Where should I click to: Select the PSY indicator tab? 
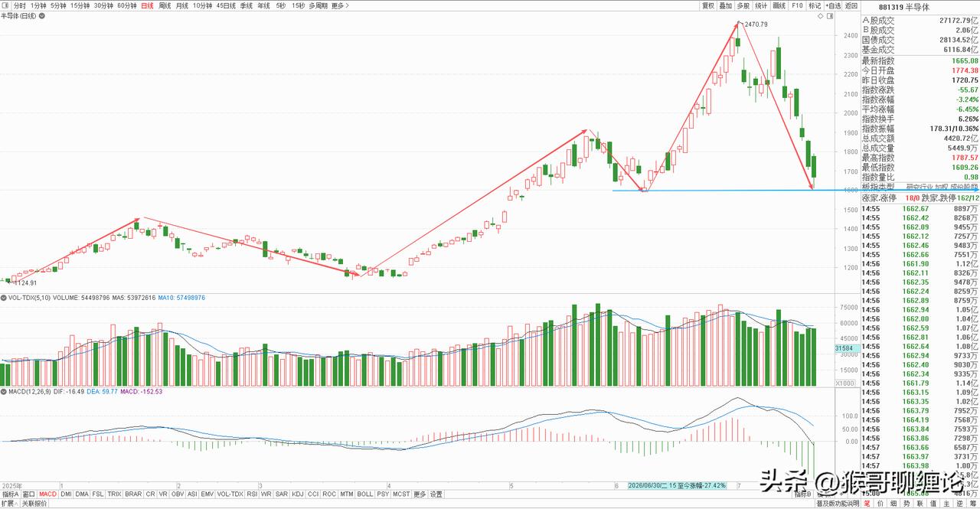(382, 494)
